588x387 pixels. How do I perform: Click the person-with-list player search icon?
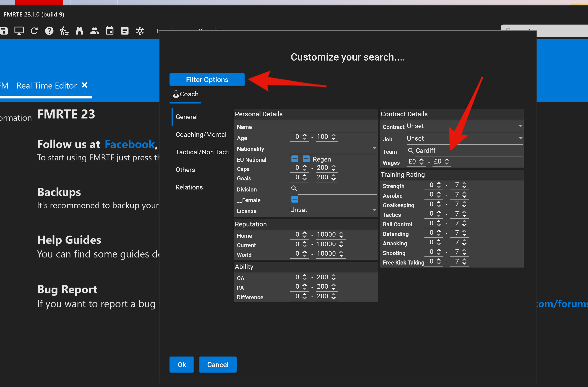[x=64, y=31]
